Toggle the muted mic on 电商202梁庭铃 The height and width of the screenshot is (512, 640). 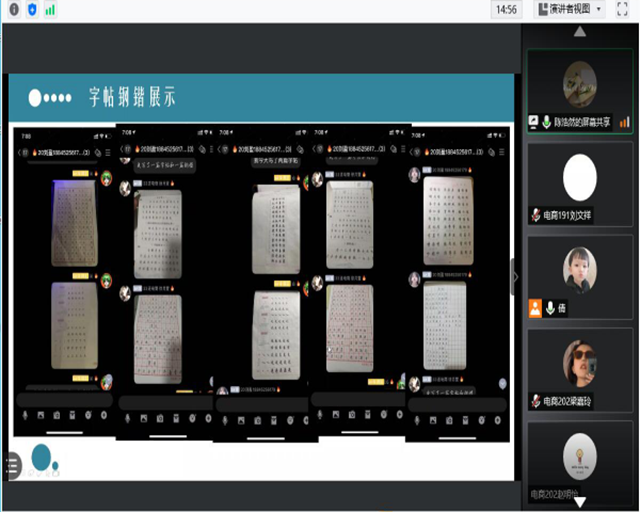click(x=536, y=401)
